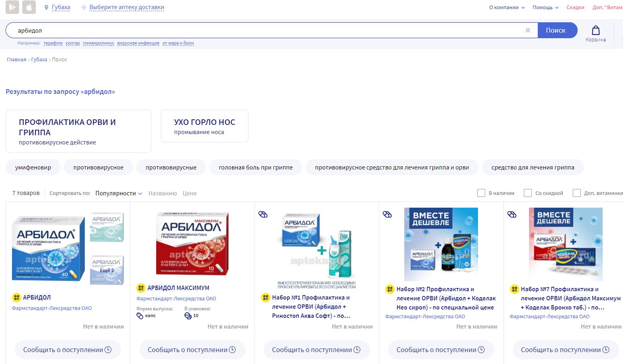Click Сообщить о поступлении for Набор №2
Screen dimensions: 623x364
[441, 350]
